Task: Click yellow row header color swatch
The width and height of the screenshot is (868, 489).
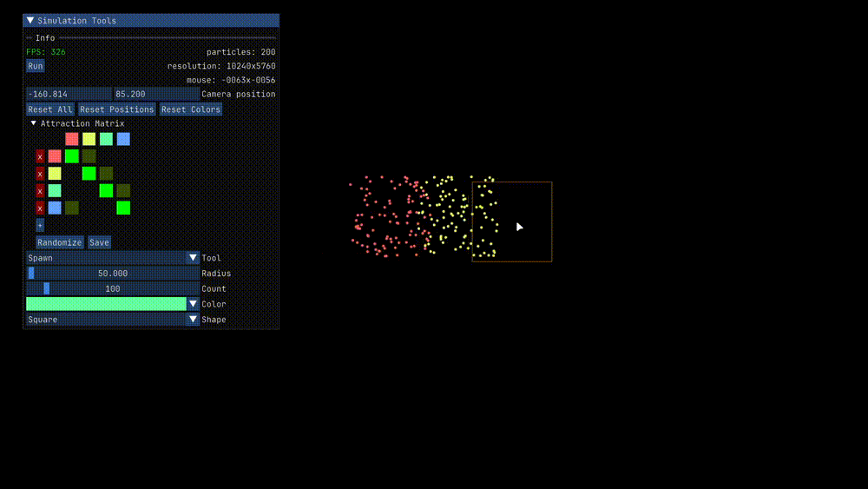Action: (x=55, y=174)
